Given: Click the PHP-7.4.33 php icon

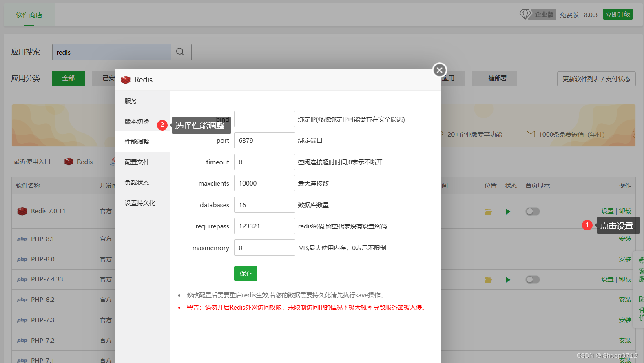Looking at the screenshot, I should pyautogui.click(x=22, y=279).
